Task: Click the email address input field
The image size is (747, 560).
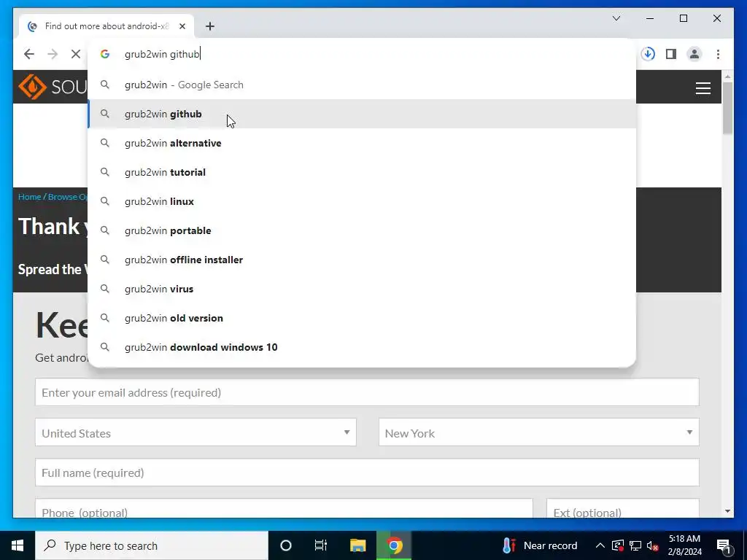Action: (x=367, y=392)
